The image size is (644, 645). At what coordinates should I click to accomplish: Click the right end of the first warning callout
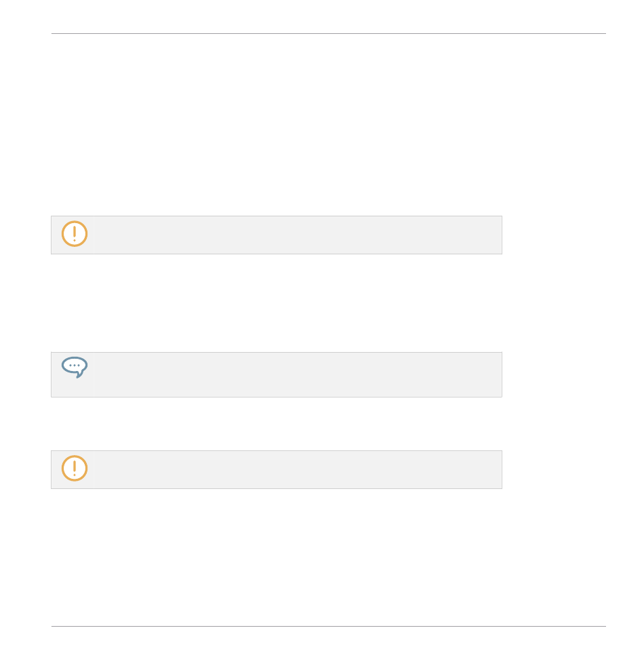point(494,235)
